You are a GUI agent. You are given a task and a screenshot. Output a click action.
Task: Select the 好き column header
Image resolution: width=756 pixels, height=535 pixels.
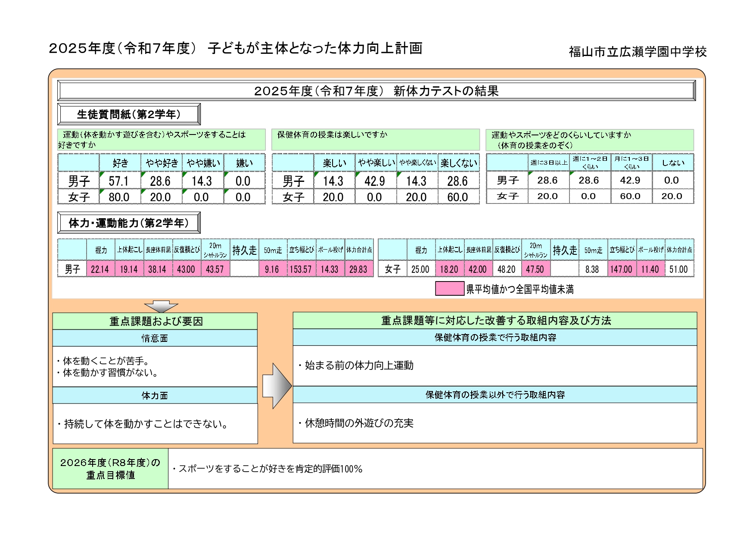pos(120,163)
